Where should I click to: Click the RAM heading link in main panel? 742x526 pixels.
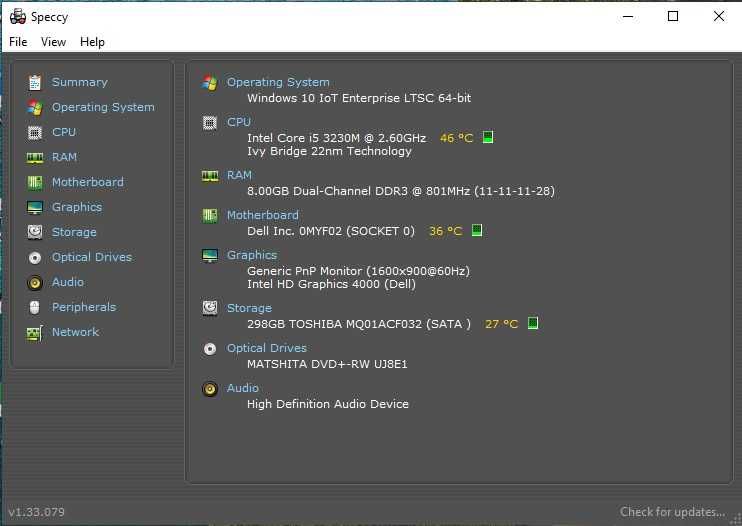point(239,175)
